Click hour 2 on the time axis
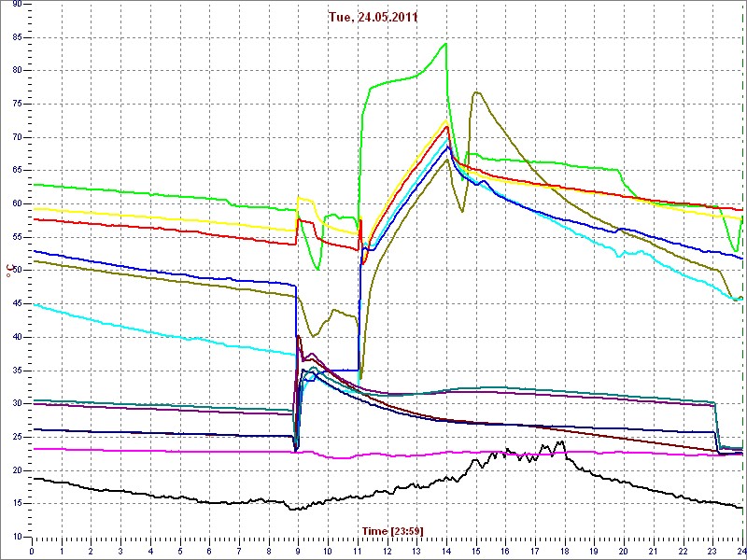 click(x=91, y=551)
